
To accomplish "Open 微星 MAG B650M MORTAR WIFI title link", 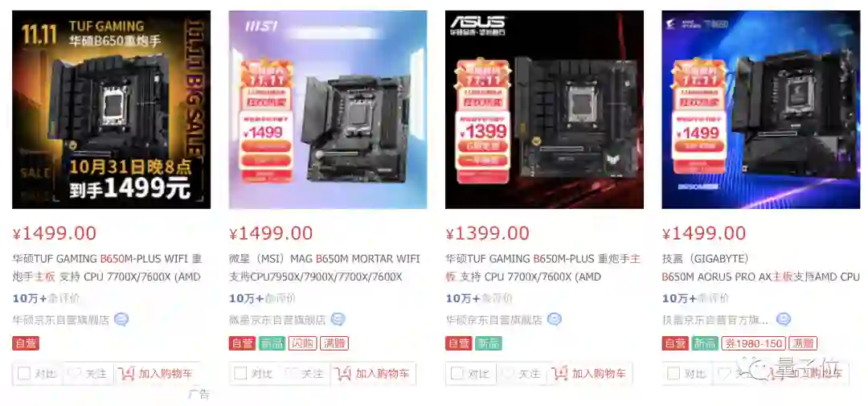I will click(325, 268).
